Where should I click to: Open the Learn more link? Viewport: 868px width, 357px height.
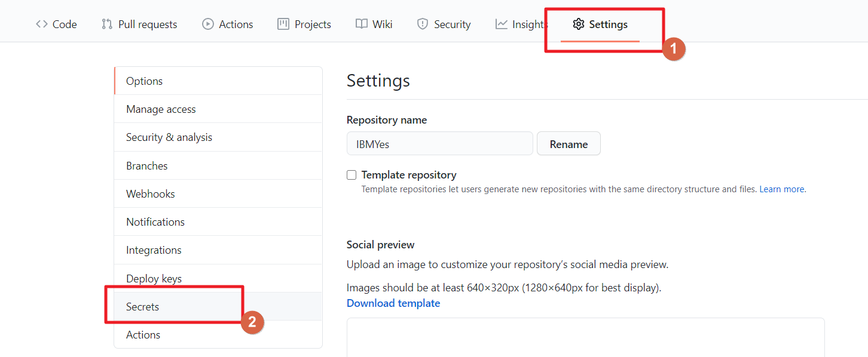782,189
